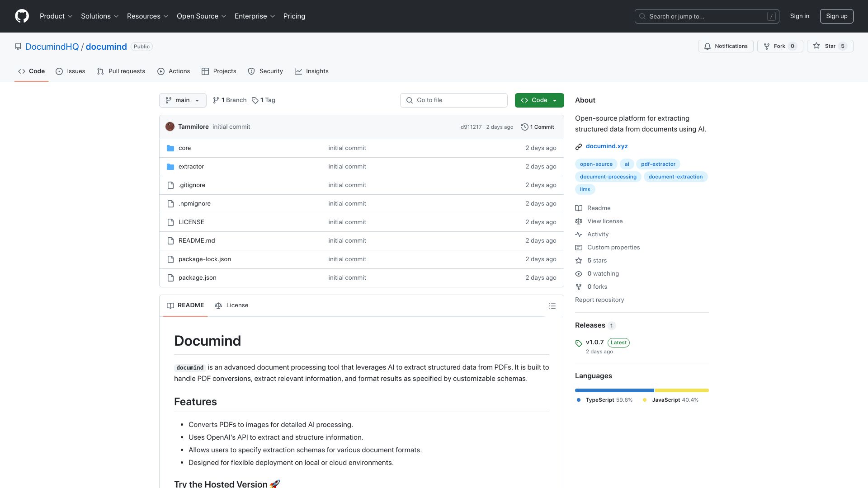Screen dimensions: 868x488
Task: Open the main branch selector dropdown
Action: click(x=183, y=100)
